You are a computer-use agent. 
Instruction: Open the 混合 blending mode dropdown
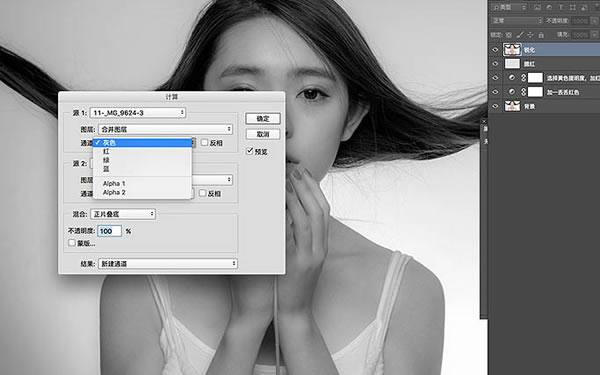(x=123, y=214)
